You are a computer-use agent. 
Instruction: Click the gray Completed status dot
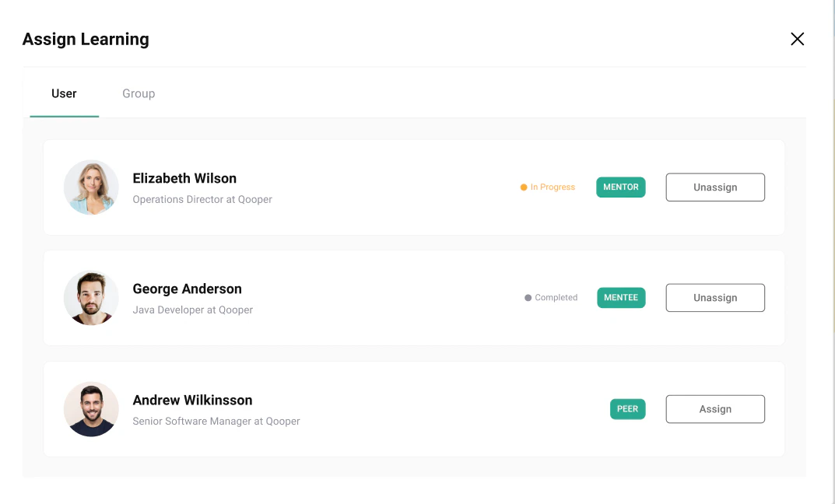coord(527,297)
